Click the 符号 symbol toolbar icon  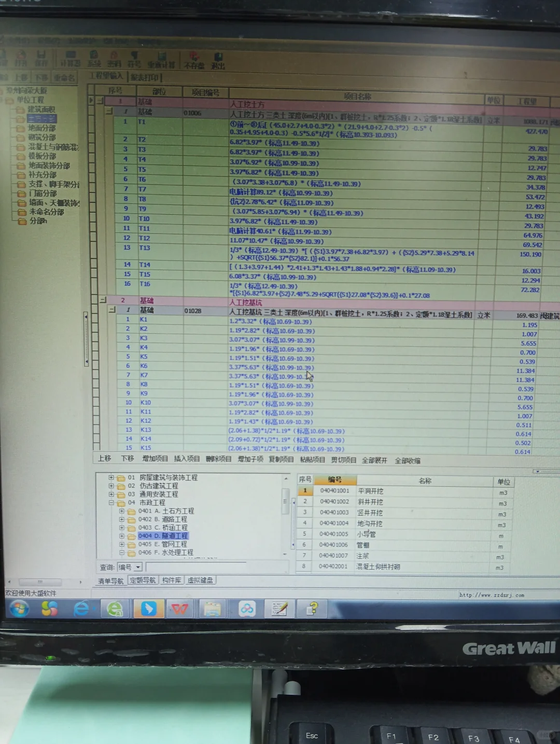click(x=134, y=60)
